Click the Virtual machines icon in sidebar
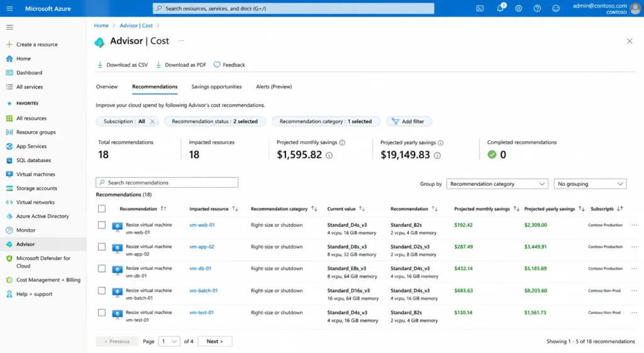Image resolution: width=644 pixels, height=353 pixels. (x=9, y=174)
